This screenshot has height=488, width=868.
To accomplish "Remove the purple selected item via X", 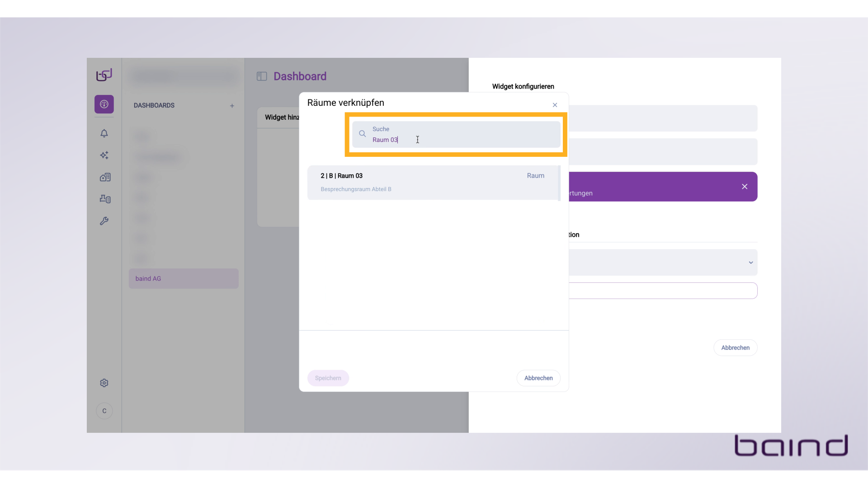I will pos(744,187).
